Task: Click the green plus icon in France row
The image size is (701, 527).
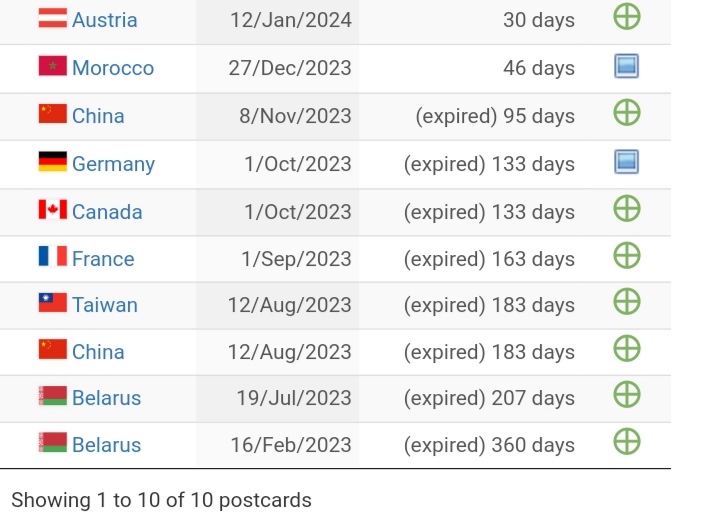Action: pos(626,256)
